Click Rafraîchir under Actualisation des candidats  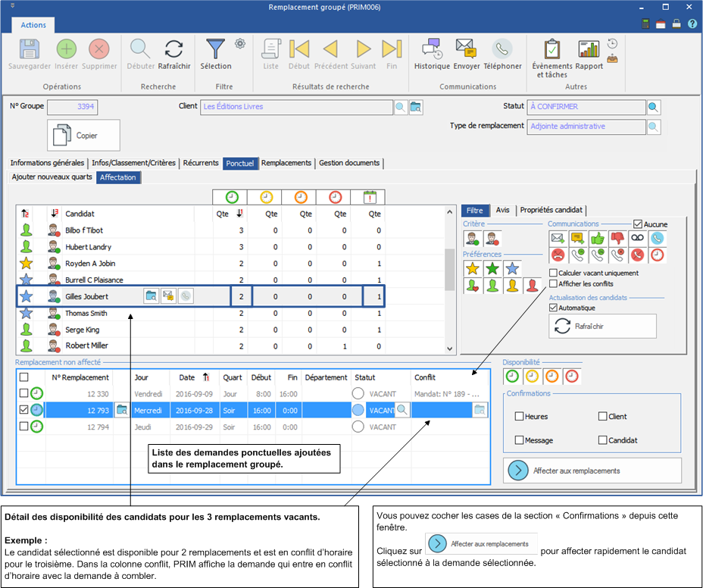[602, 326]
